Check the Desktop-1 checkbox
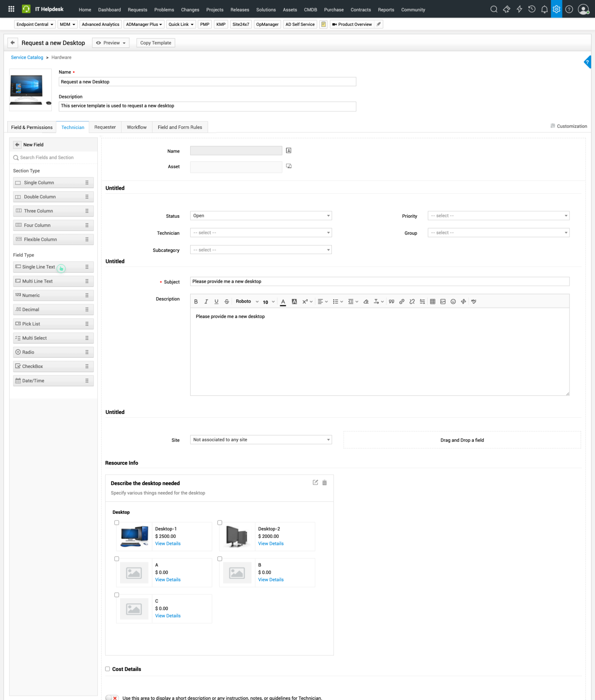 116,523
